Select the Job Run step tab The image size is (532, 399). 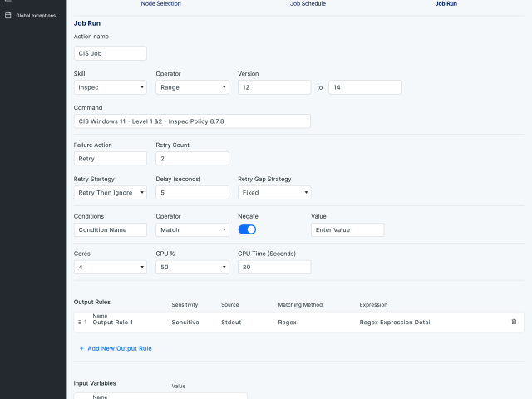pos(446,4)
